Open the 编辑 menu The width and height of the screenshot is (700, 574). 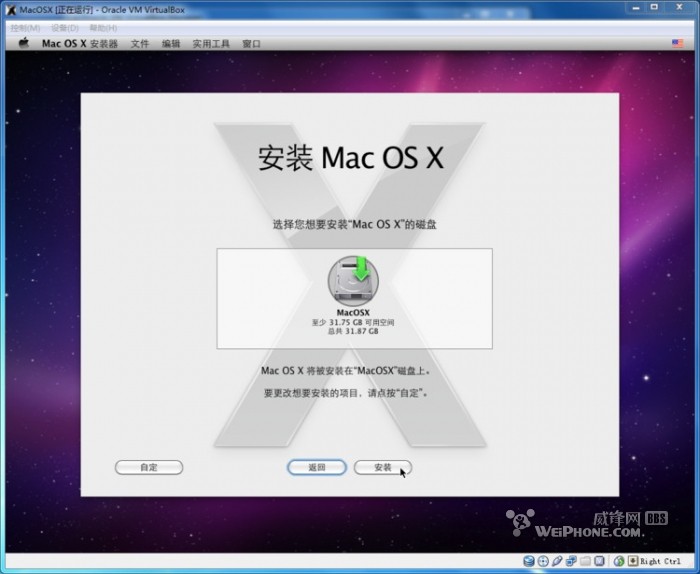pos(171,44)
